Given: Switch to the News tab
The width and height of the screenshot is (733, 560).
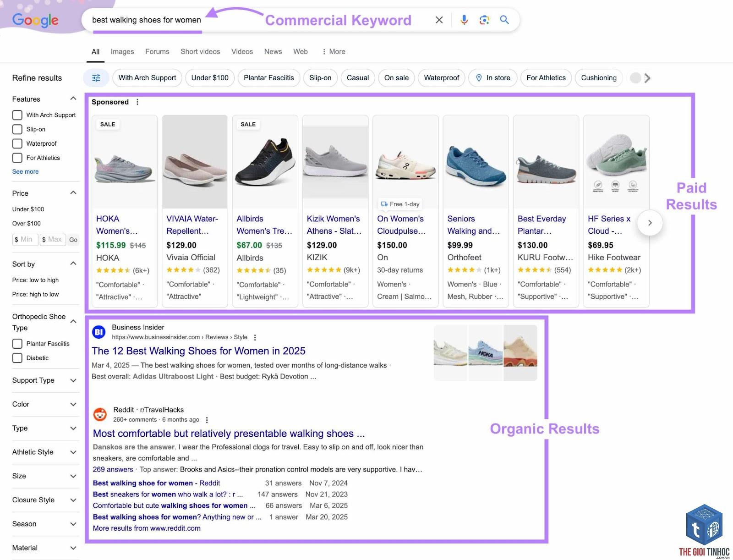Looking at the screenshot, I should (x=273, y=52).
